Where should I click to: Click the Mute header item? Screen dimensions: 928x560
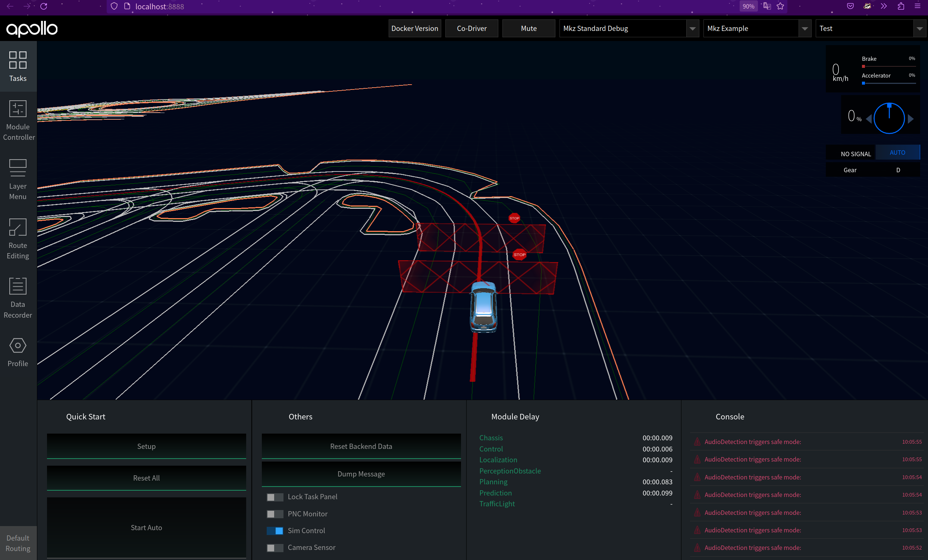pos(529,29)
